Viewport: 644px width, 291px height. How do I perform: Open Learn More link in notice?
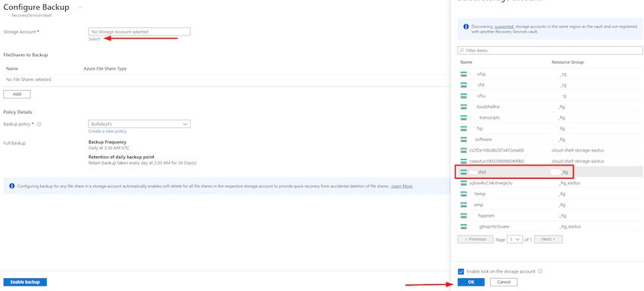pos(402,186)
